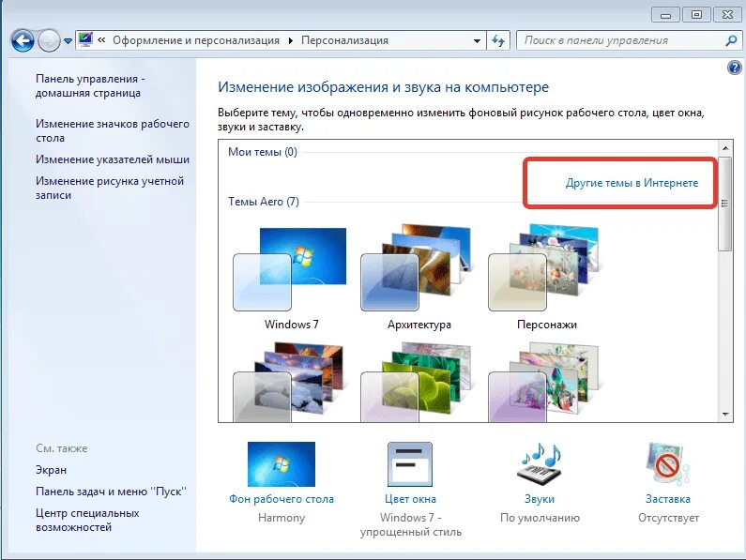The image size is (746, 560).
Task: Select the Windows 7 theme thumbnail
Action: [x=290, y=269]
